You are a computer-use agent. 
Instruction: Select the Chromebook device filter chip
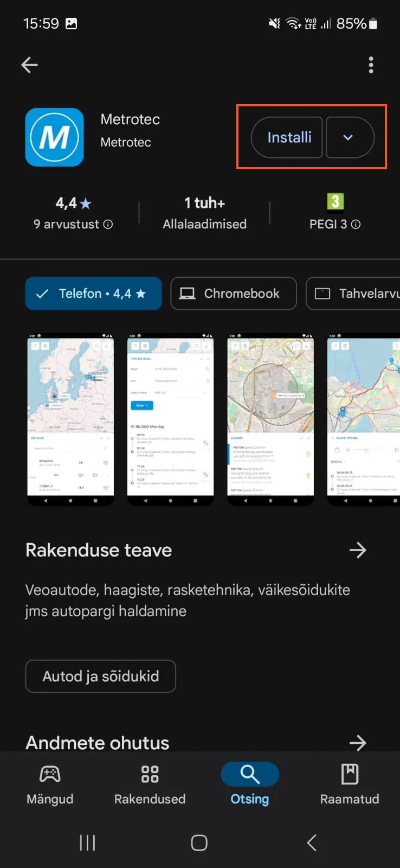click(x=233, y=293)
